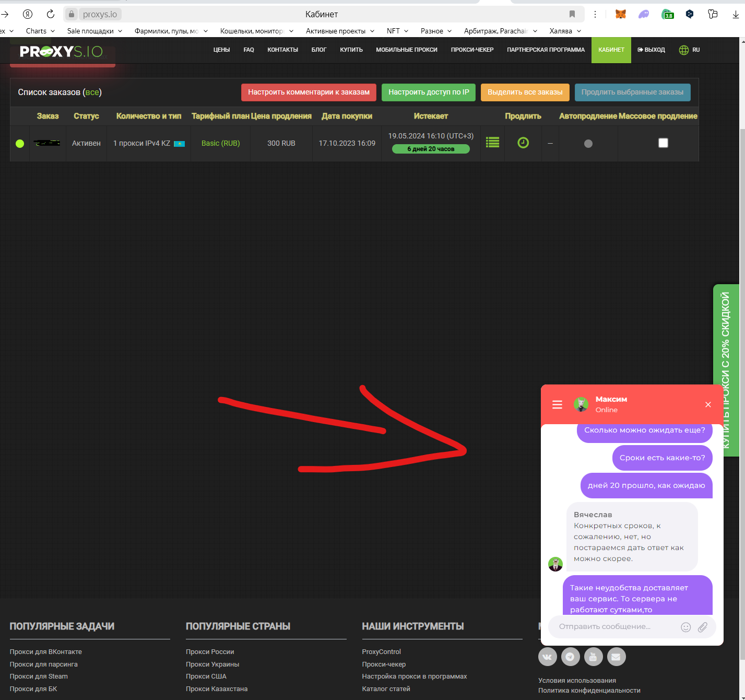The image size is (745, 700).
Task: Expand the Фармилки, пулы bookmarks folder
Action: click(171, 31)
